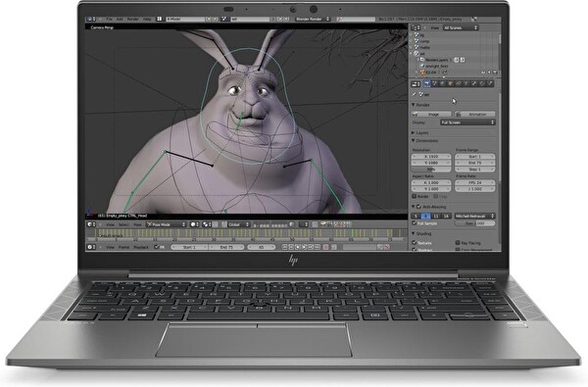Select anti-aliasing samples 5

(x=416, y=216)
